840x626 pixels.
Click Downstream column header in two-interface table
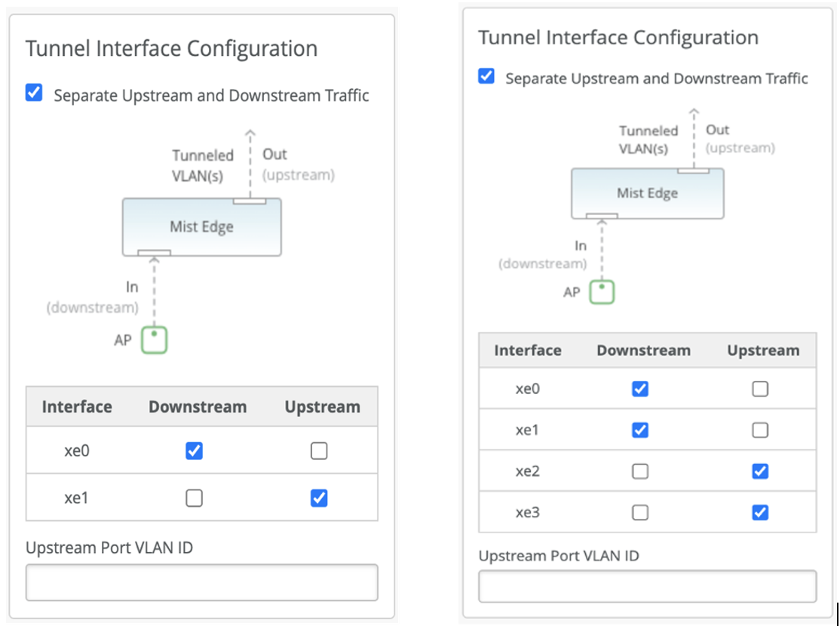click(x=198, y=407)
